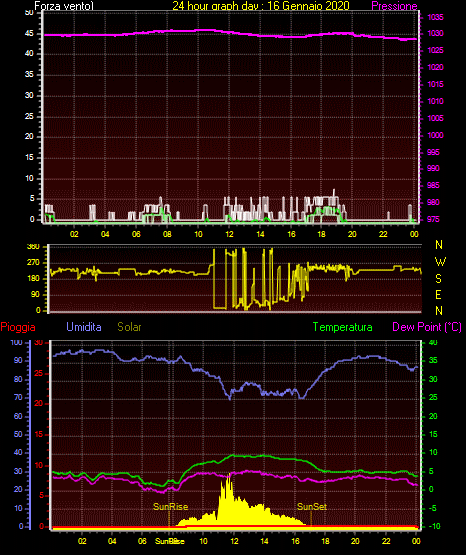This screenshot has height=555, width=466.
Task: Click humidity axis value 90
Action: [x=18, y=360]
